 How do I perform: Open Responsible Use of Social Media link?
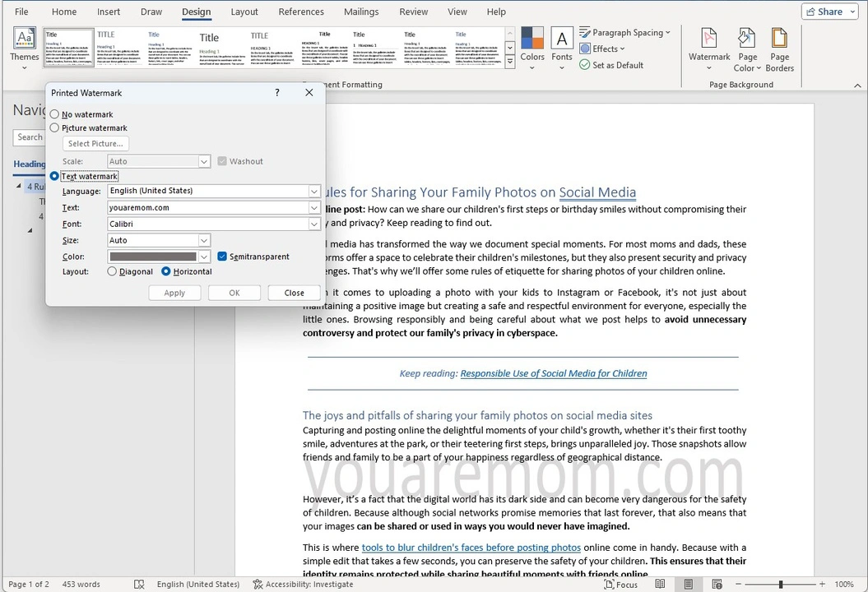point(554,373)
